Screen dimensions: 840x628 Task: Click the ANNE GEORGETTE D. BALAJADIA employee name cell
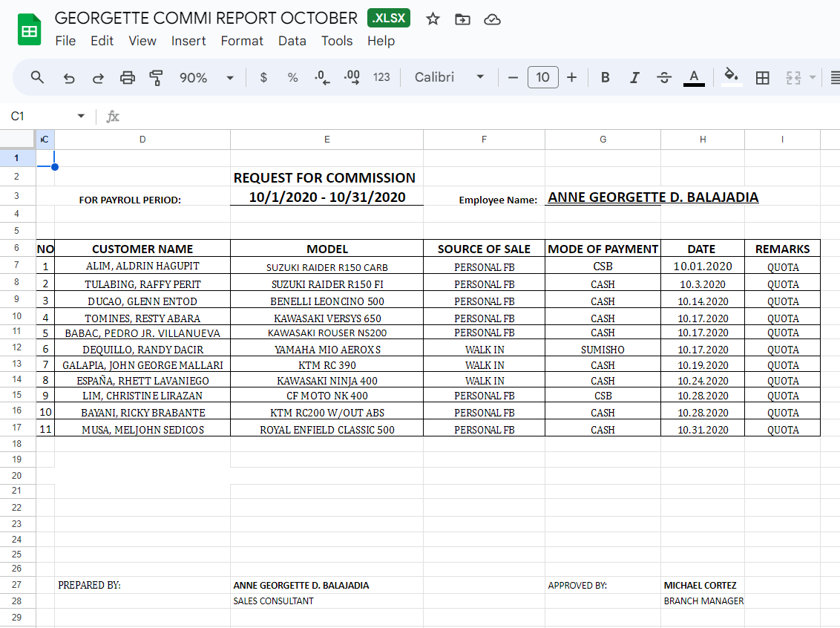tap(653, 197)
